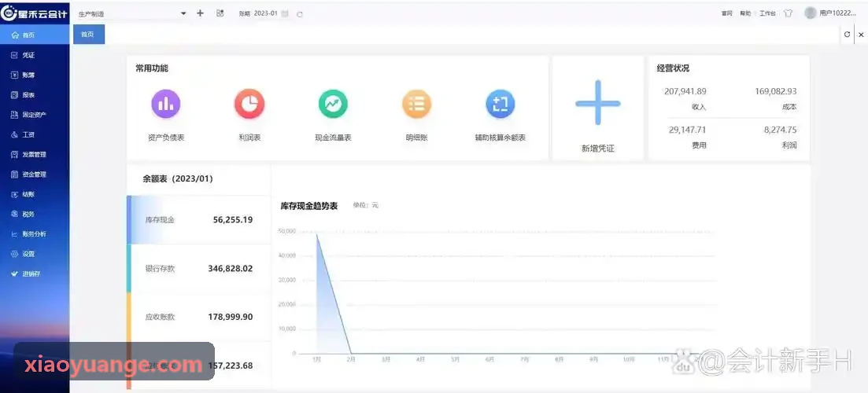
Task: Open 发票管理 in the sidebar
Action: point(35,155)
